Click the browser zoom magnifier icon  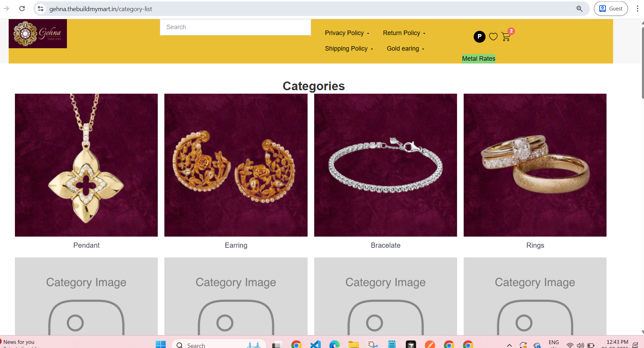point(579,9)
